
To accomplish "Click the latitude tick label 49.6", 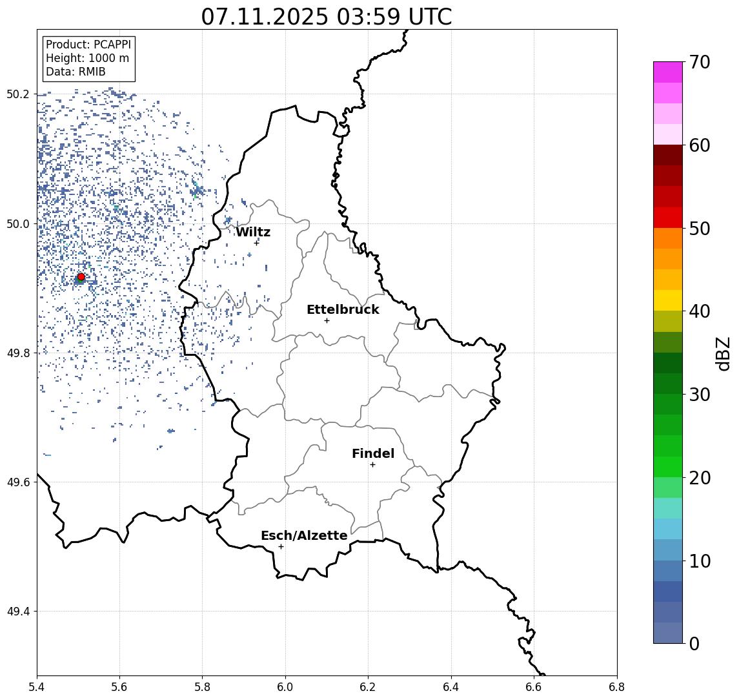I will click(x=18, y=482).
